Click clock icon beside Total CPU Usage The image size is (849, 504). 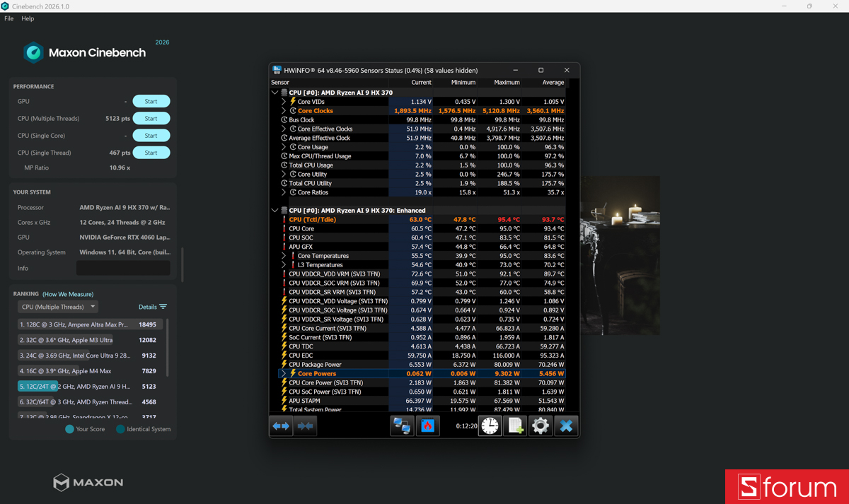[x=284, y=165]
